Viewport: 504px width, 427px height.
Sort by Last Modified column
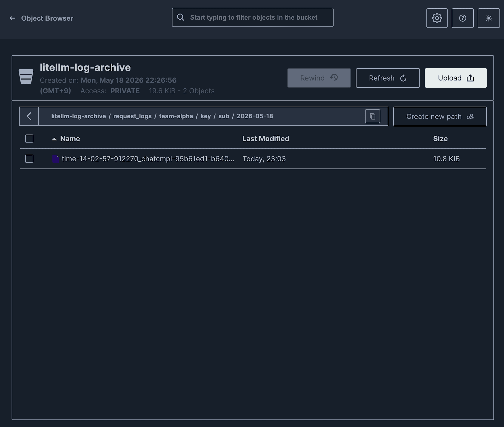coord(266,138)
